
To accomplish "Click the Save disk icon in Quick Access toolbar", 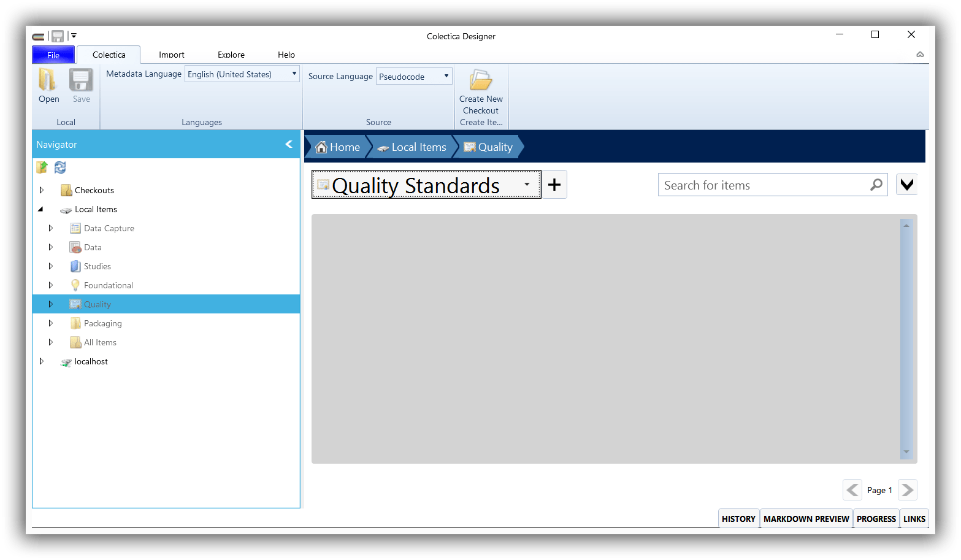I will pyautogui.click(x=56, y=36).
